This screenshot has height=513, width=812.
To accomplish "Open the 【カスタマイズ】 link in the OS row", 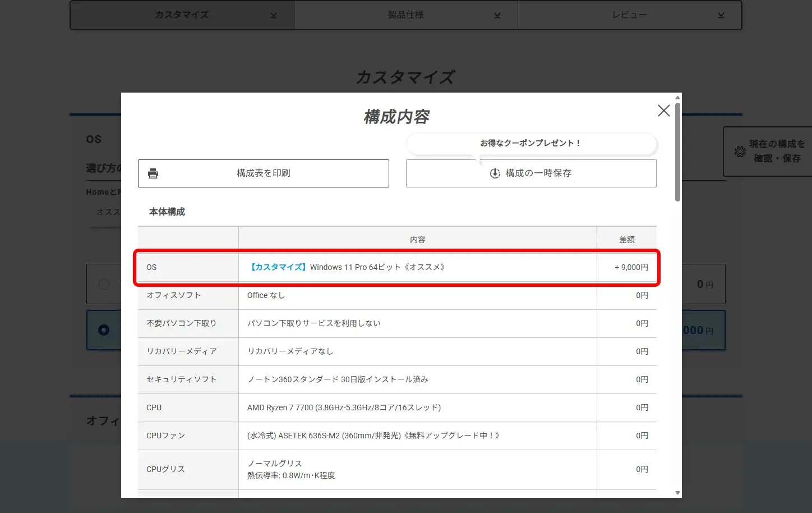I will coord(277,267).
